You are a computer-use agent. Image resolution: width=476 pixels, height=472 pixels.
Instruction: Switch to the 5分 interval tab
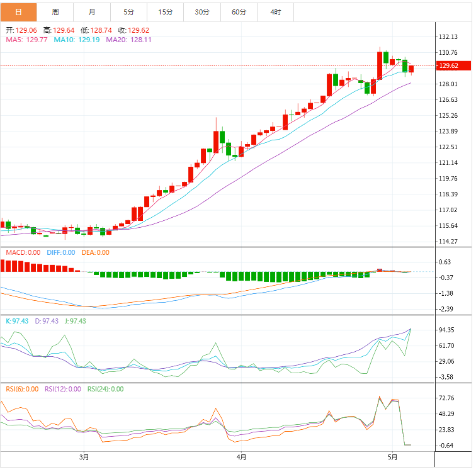[129, 12]
